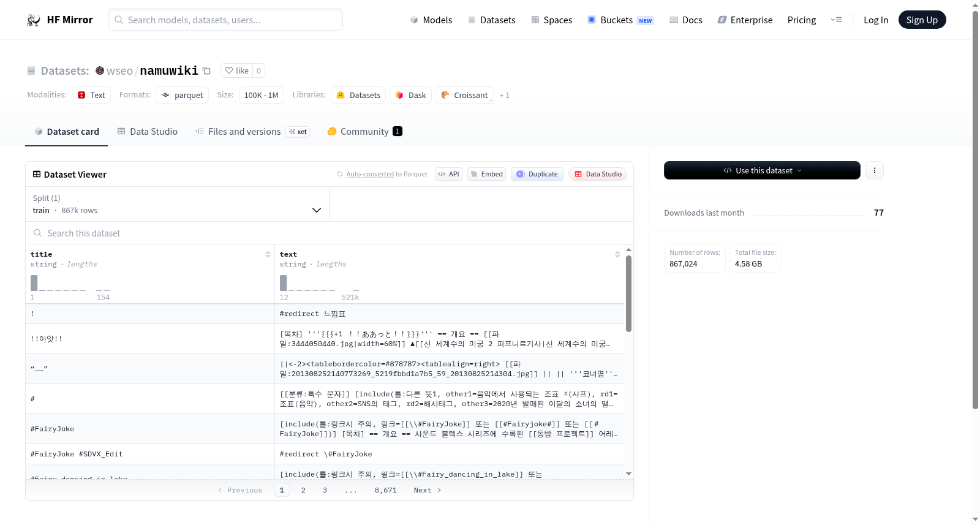Open the kebab menu beside Use this dataset
Image resolution: width=980 pixels, height=525 pixels.
(x=875, y=170)
